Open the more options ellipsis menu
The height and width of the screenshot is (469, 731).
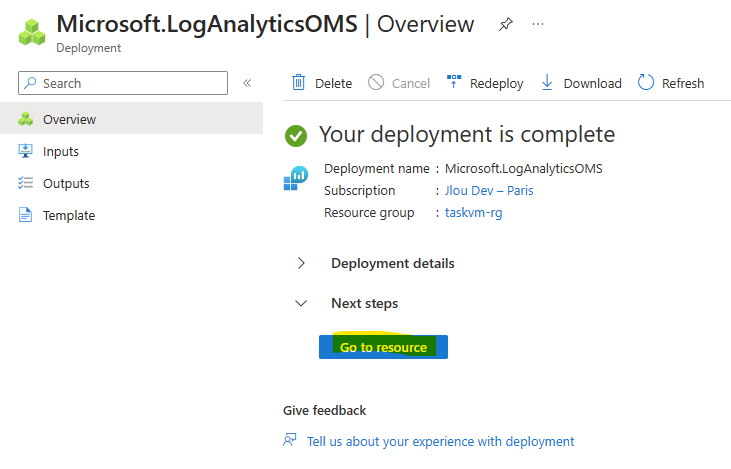pyautogui.click(x=538, y=24)
